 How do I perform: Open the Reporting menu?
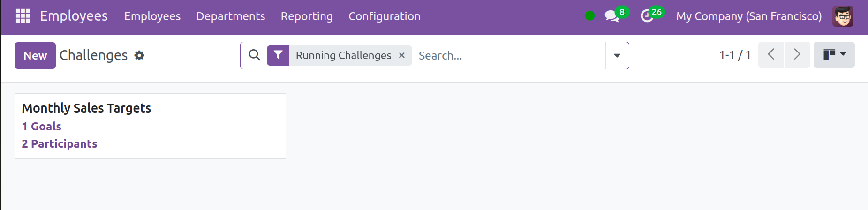[x=307, y=16]
